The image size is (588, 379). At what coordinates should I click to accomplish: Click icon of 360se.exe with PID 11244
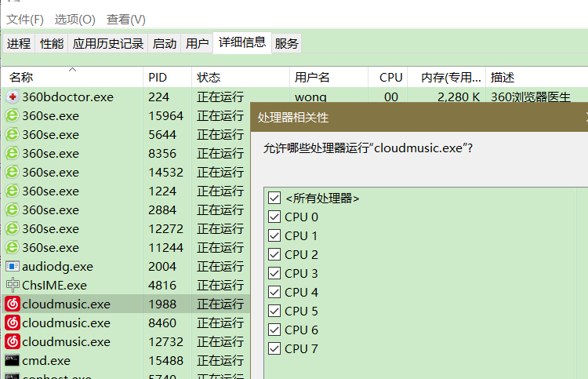point(13,247)
